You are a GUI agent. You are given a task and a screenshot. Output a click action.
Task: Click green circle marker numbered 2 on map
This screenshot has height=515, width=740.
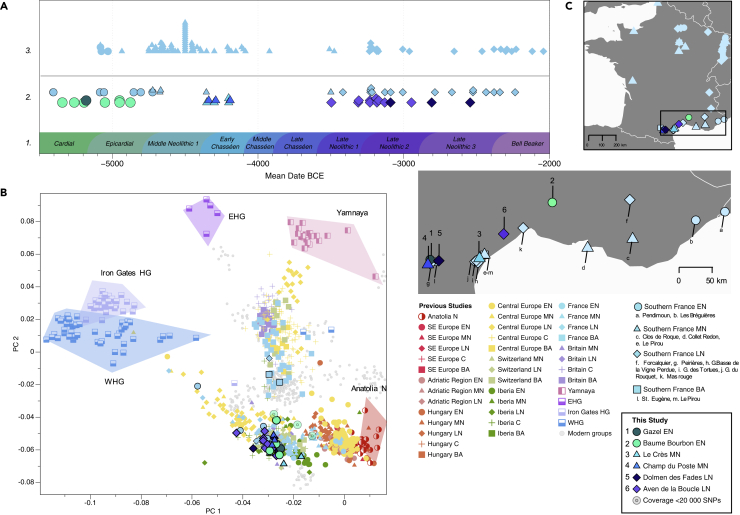point(552,202)
